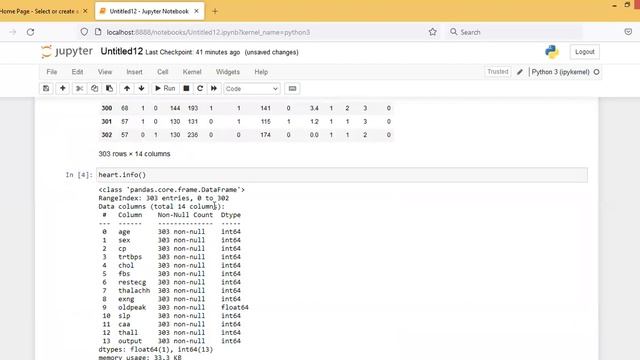Open a new browser tab
The image size is (640, 360).
[x=215, y=11]
